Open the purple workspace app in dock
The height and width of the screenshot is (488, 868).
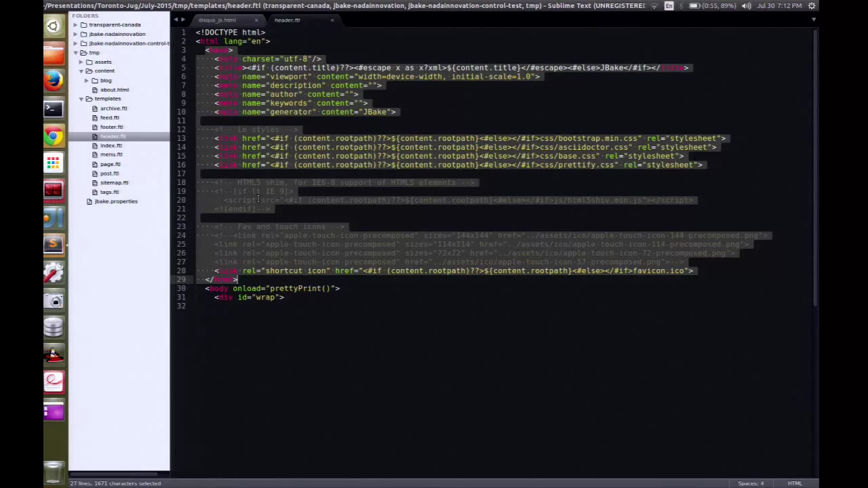coord(54,409)
